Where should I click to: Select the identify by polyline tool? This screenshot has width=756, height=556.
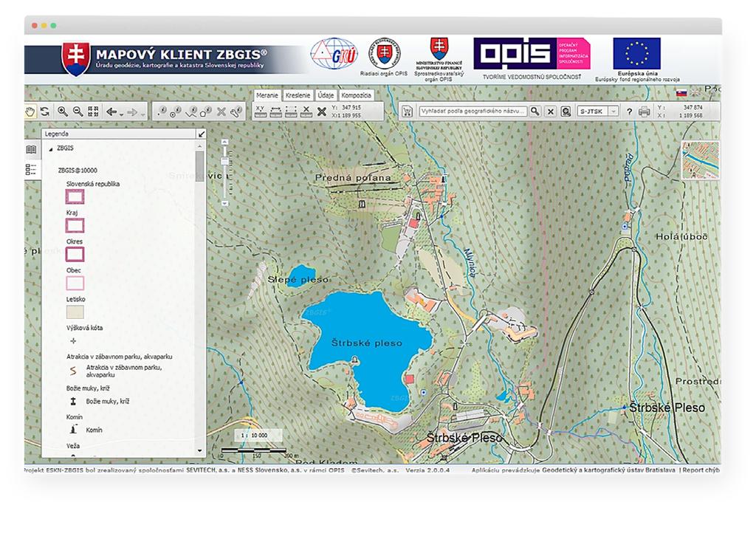coord(191,111)
